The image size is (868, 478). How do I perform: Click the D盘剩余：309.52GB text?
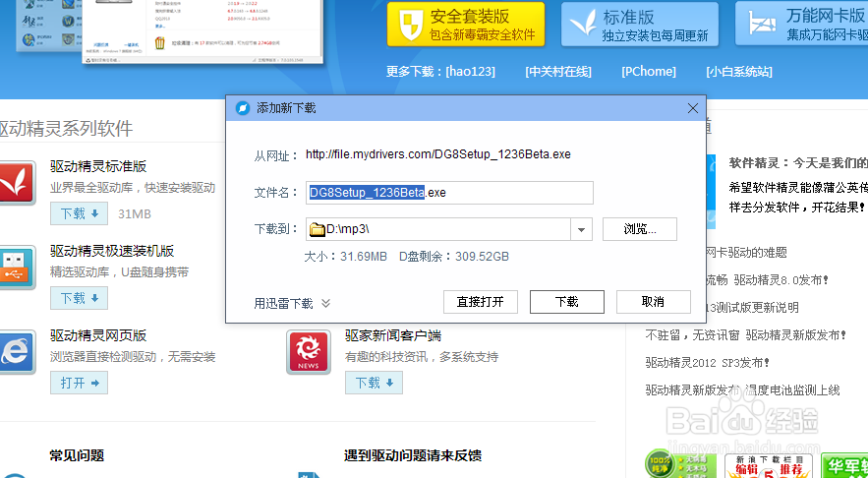pyautogui.click(x=454, y=257)
